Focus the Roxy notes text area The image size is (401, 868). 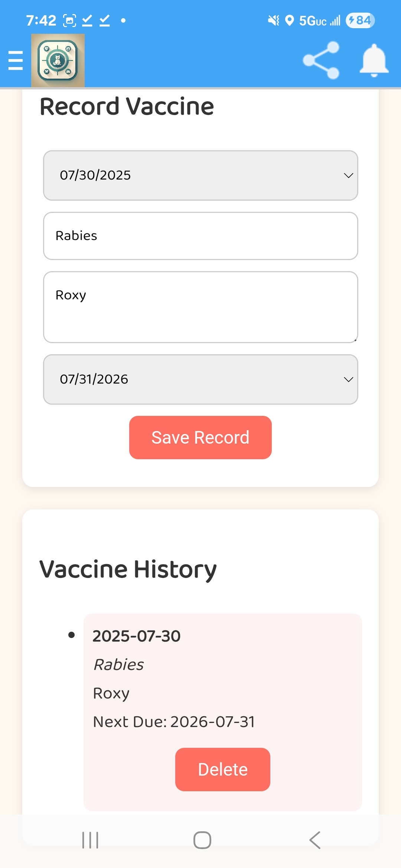pos(200,307)
